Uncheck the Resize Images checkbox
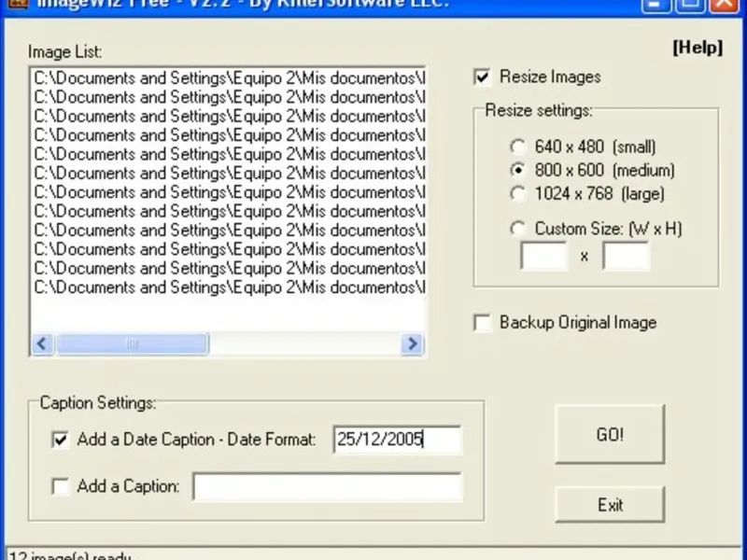This screenshot has height=560, width=747. 482,77
